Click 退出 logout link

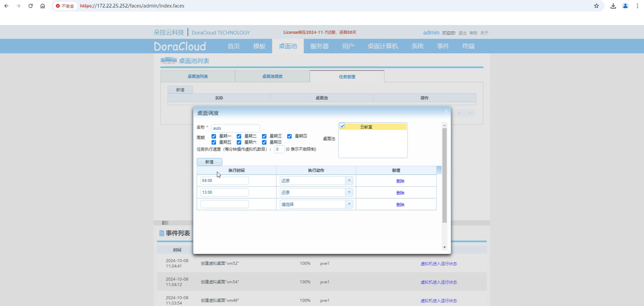[x=462, y=33]
